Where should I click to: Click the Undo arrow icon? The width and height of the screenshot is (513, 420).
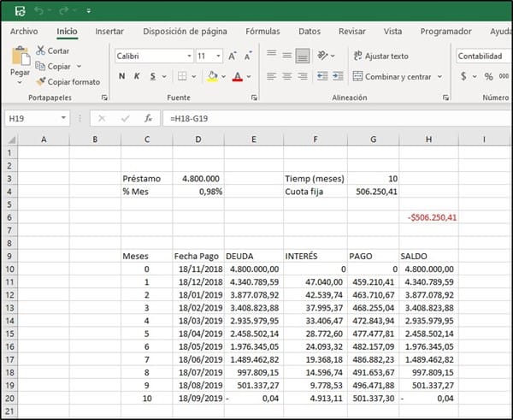41,10
